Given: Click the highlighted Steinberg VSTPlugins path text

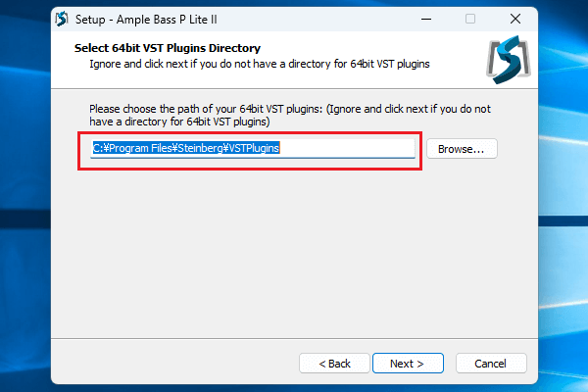Looking at the screenshot, I should tap(186, 149).
